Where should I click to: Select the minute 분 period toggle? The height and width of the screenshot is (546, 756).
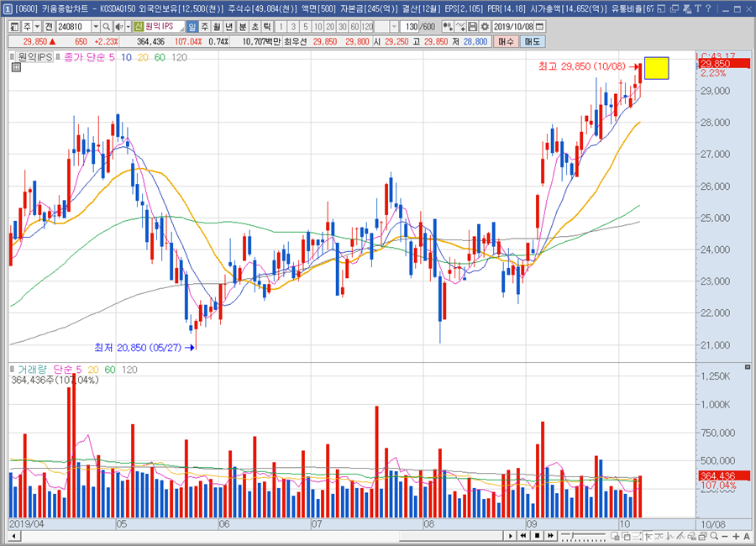[243, 27]
